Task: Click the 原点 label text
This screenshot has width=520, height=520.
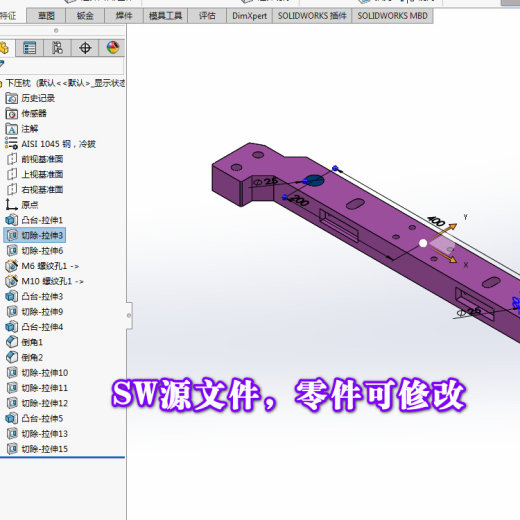Action: [30, 205]
